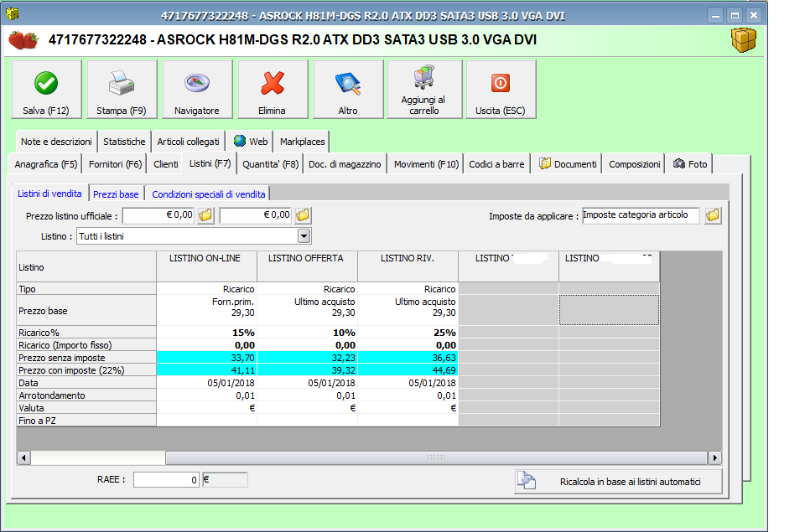The image size is (805, 532).
Task: Click the camera icon of Foto tab
Action: click(678, 163)
